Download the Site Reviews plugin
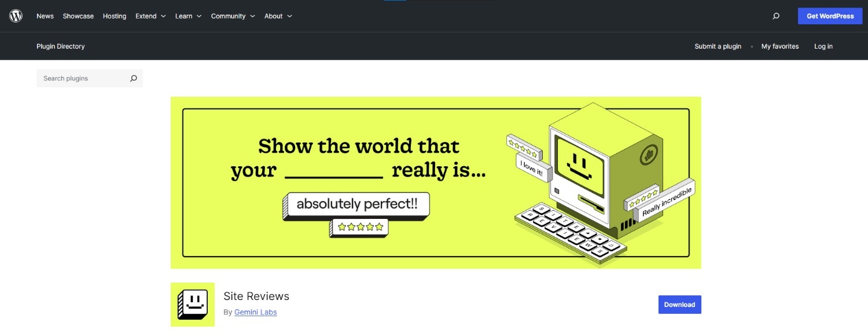Viewport: 868px width, 333px height. click(679, 305)
